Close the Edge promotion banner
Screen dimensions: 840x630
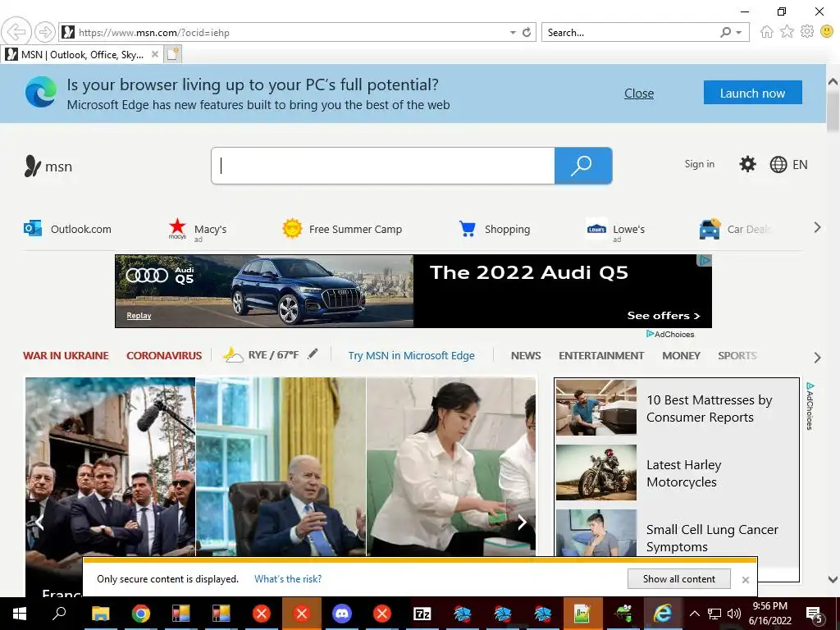click(638, 94)
